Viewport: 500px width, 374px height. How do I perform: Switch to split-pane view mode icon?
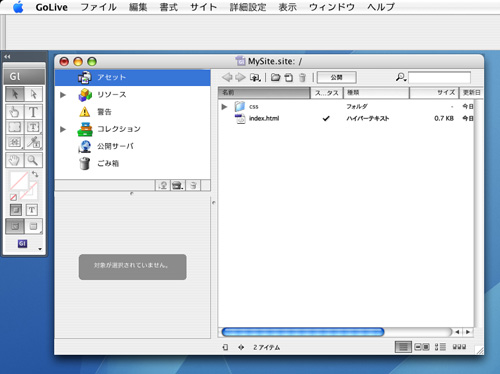(x=422, y=347)
